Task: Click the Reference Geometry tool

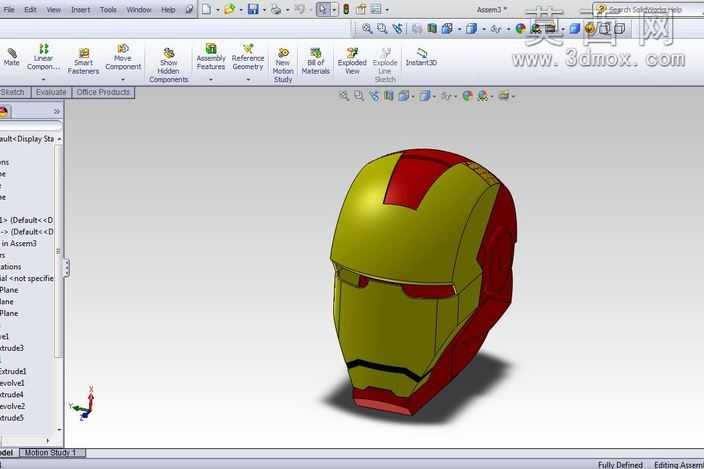Action: 248,57
